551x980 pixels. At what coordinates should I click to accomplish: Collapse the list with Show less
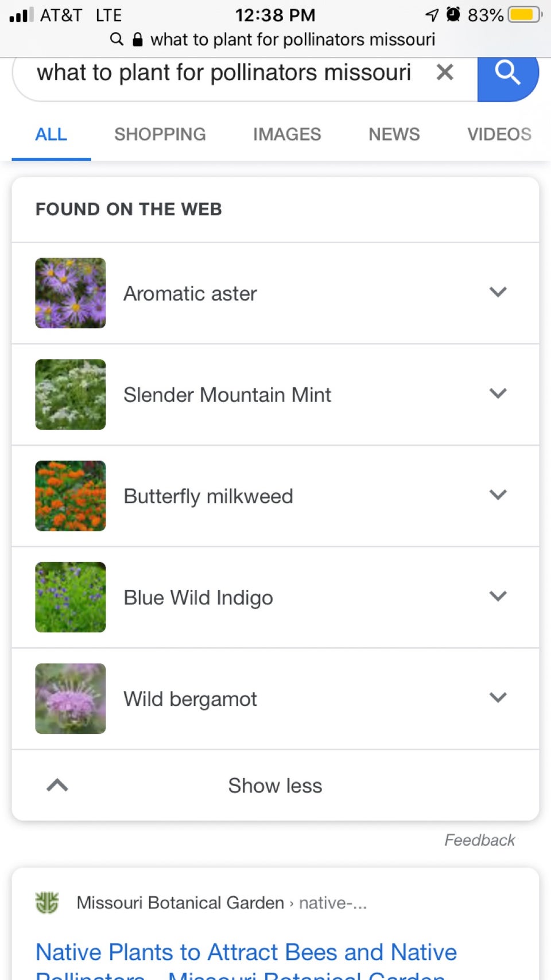tap(275, 785)
